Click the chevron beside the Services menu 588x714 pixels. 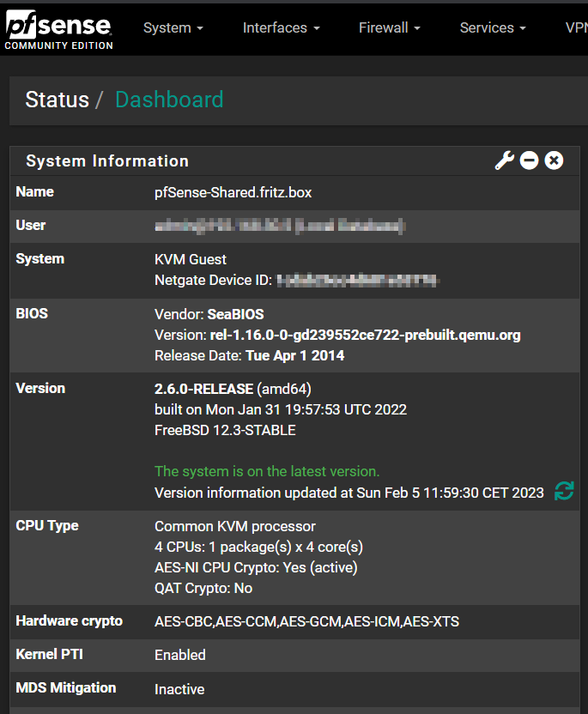(x=522, y=27)
